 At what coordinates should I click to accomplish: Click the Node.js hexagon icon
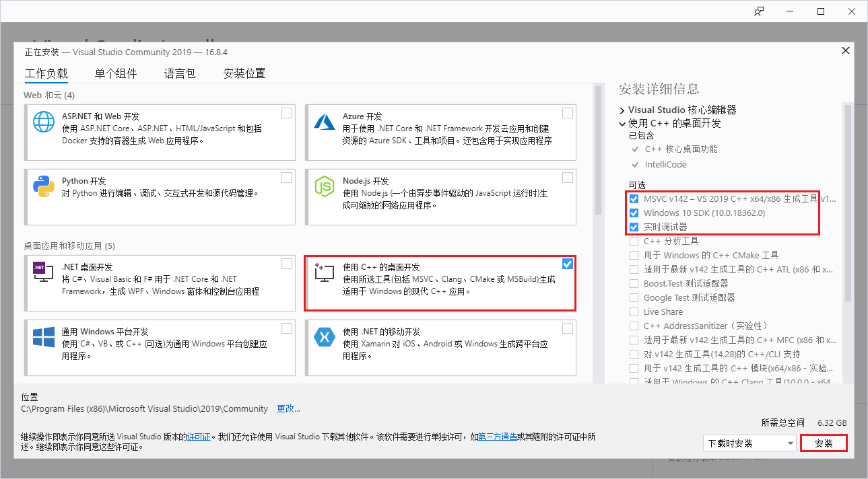[x=325, y=186]
